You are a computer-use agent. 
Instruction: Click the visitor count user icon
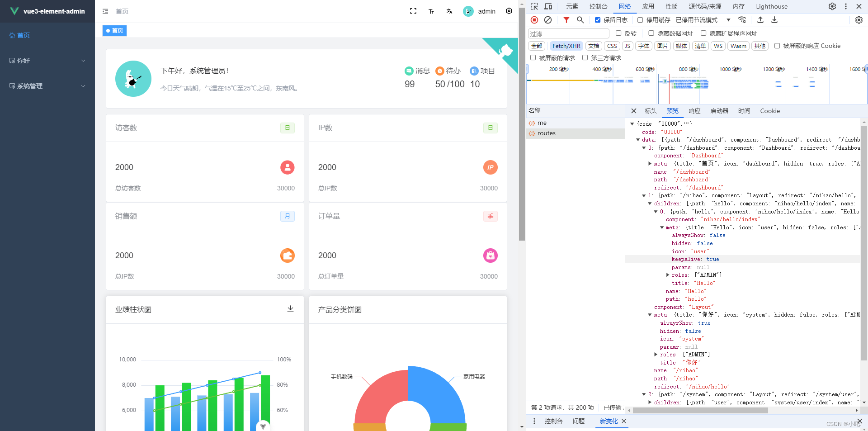click(x=288, y=167)
